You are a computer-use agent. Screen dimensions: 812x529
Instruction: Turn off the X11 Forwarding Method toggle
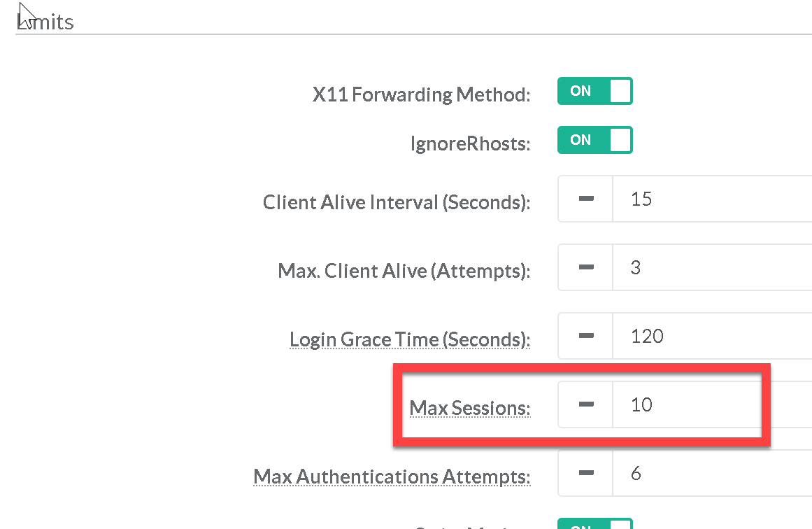(x=594, y=91)
